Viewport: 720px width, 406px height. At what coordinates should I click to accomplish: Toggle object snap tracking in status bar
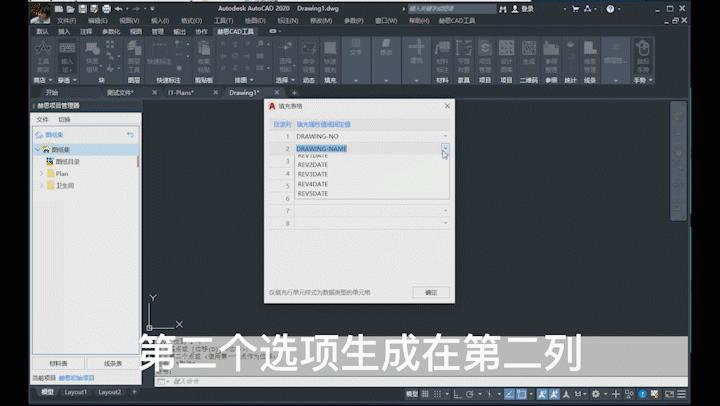click(509, 394)
